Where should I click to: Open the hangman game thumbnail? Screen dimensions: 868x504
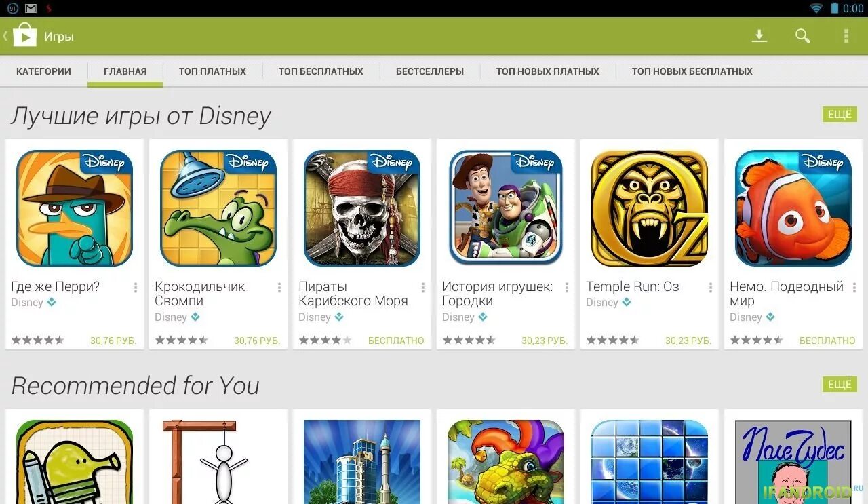pos(218,461)
